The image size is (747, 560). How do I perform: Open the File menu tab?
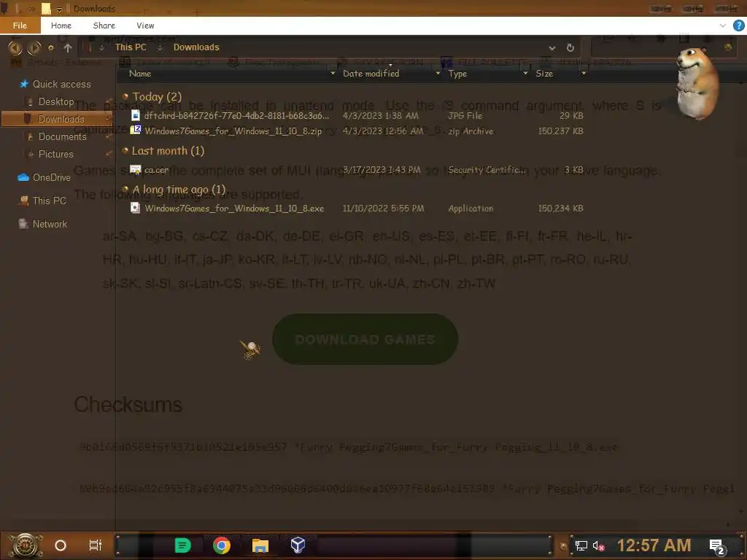coord(20,26)
